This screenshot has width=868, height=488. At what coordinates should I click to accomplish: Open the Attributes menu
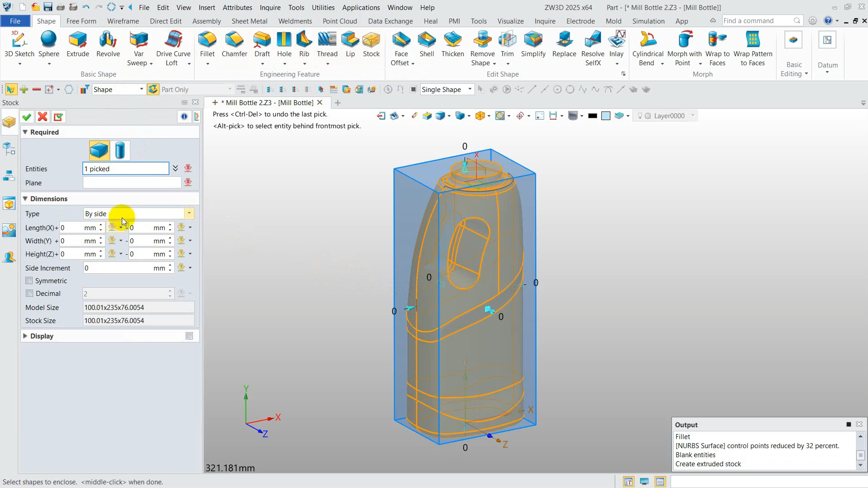(x=237, y=7)
